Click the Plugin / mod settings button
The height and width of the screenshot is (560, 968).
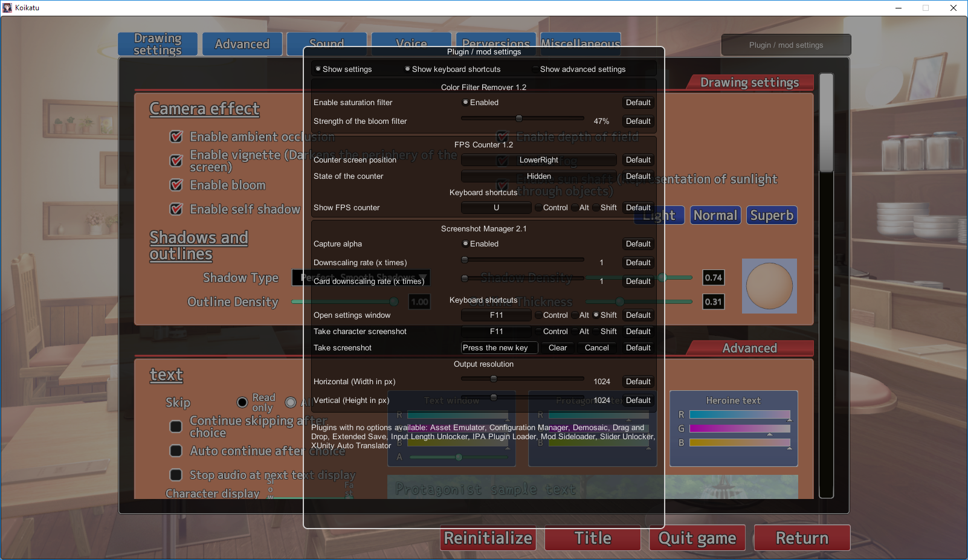(x=786, y=45)
